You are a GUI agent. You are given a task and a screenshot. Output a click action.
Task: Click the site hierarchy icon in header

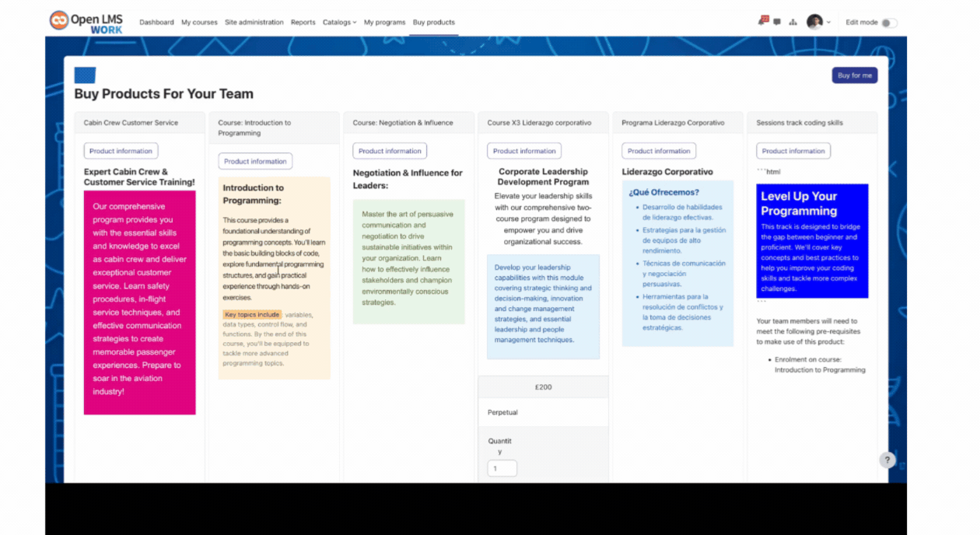793,23
